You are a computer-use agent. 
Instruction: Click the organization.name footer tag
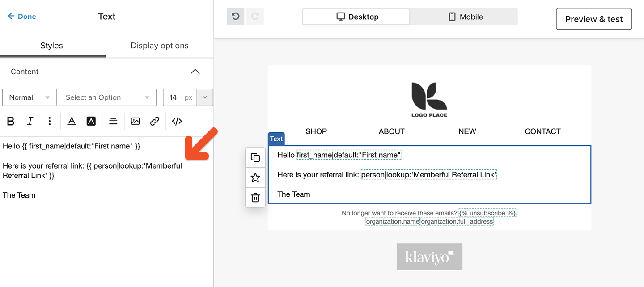click(x=393, y=221)
